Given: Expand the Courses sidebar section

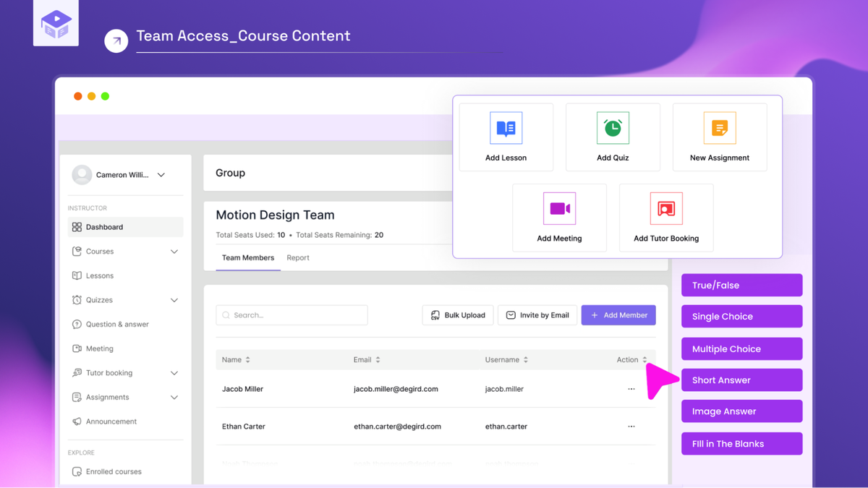Looking at the screenshot, I should pos(174,252).
